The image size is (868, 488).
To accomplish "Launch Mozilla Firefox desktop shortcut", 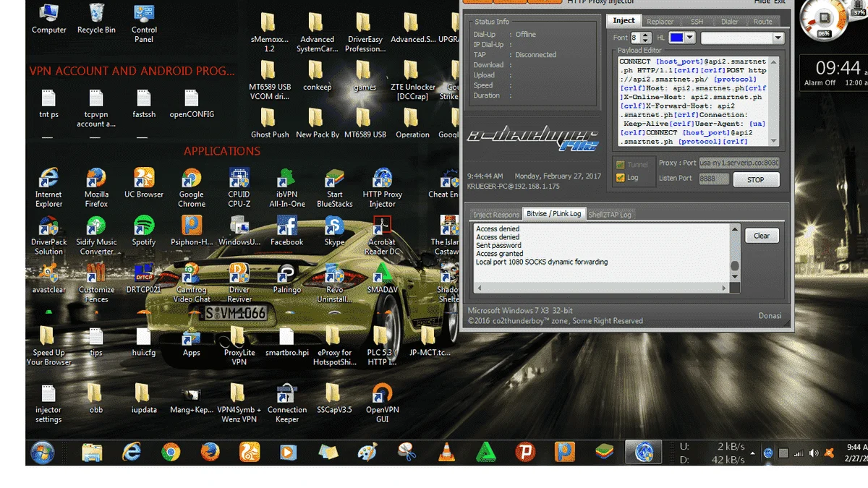I will tap(96, 188).
